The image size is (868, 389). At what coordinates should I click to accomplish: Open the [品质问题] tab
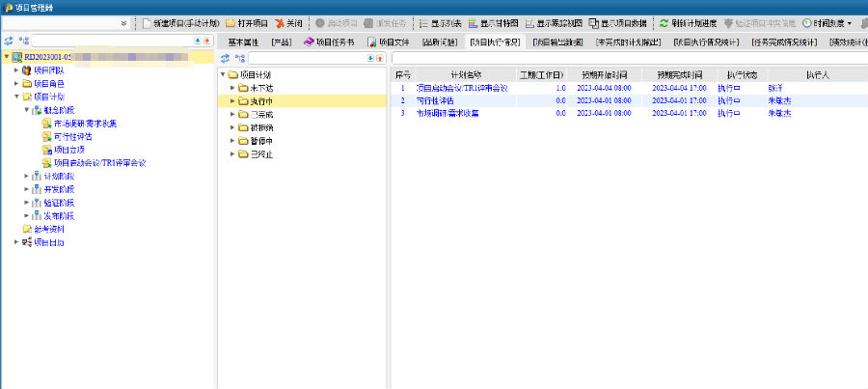point(440,42)
